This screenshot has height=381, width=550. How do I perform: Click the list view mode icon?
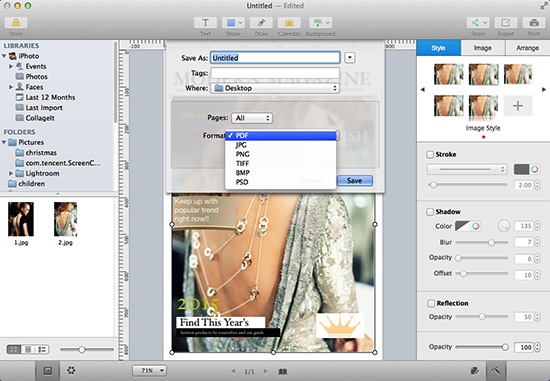pyautogui.click(x=42, y=349)
